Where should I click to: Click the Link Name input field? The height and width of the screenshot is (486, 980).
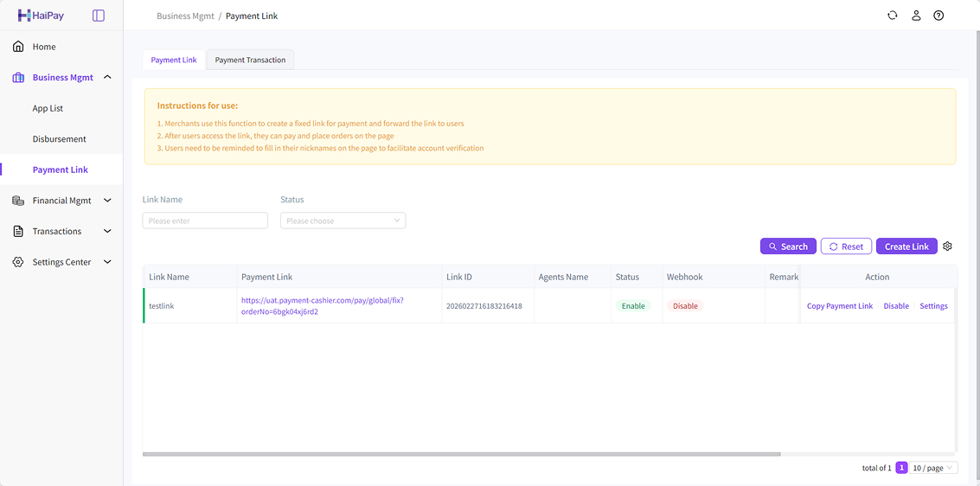205,221
